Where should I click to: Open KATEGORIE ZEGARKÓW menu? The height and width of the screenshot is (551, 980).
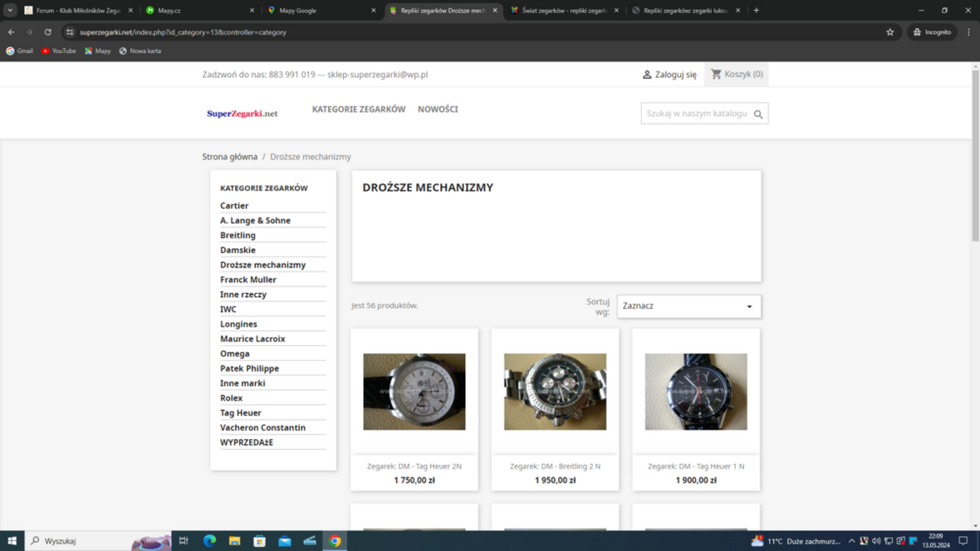click(359, 109)
